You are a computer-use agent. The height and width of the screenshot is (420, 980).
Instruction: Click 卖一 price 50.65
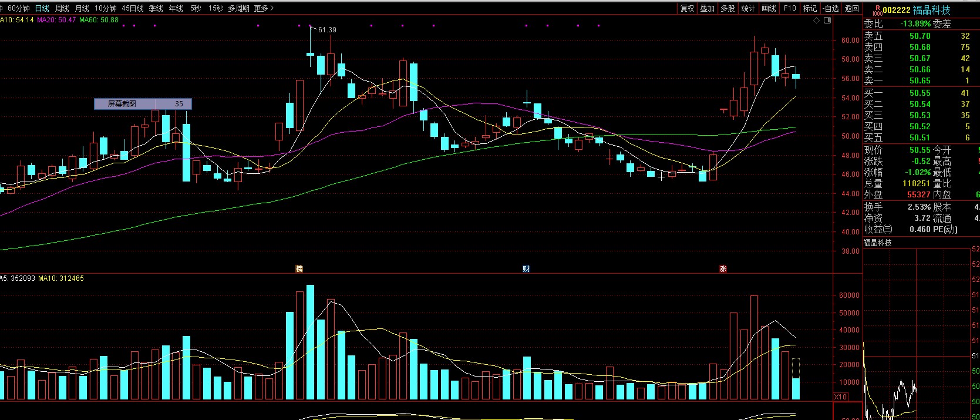point(920,80)
